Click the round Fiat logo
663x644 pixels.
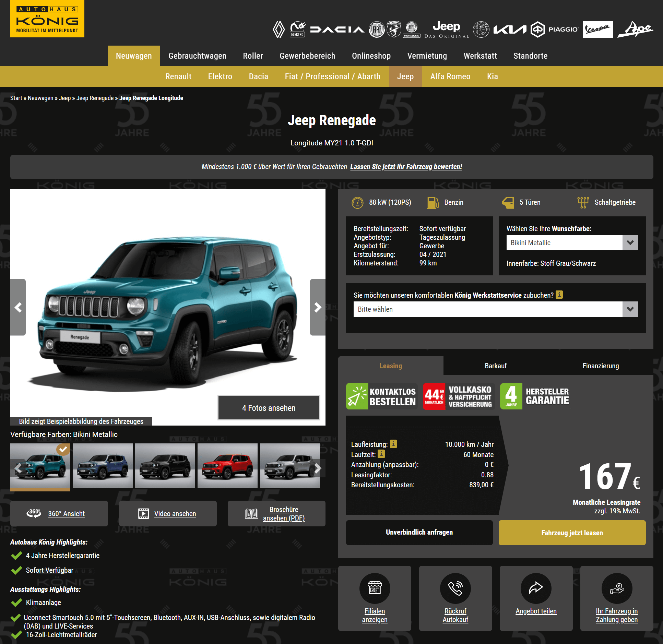(x=377, y=30)
